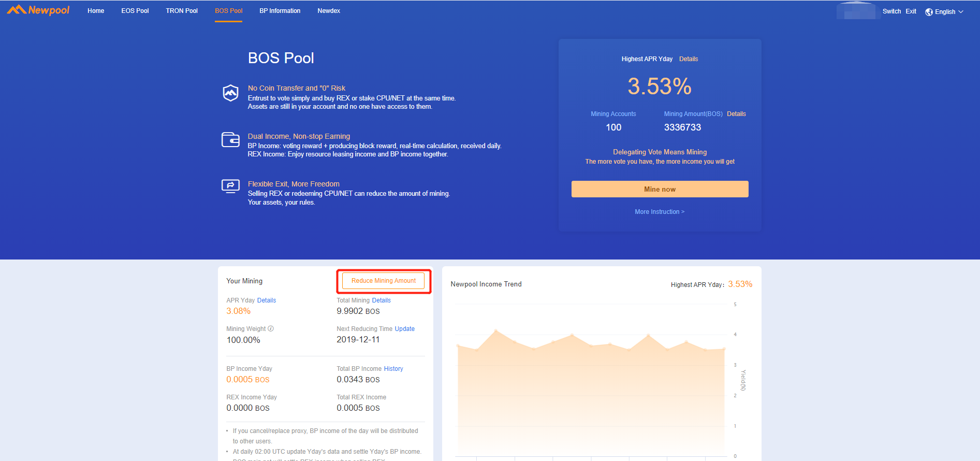This screenshot has width=980, height=461.
Task: Click the Exit link
Action: coord(911,11)
